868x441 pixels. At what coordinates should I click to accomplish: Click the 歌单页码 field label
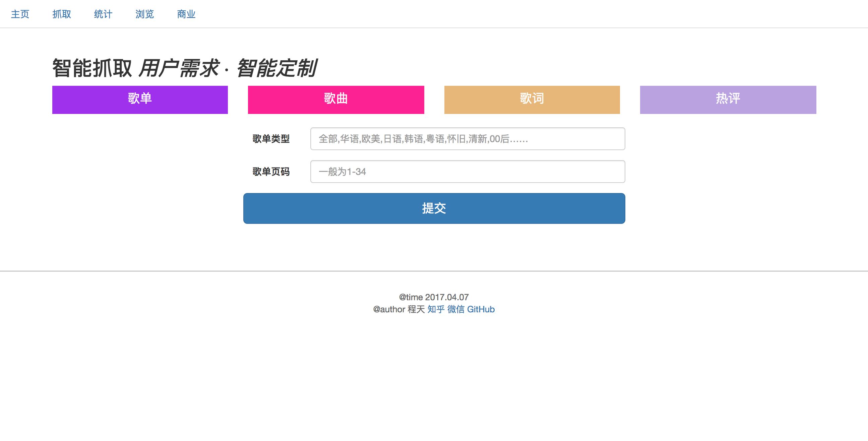tap(271, 172)
